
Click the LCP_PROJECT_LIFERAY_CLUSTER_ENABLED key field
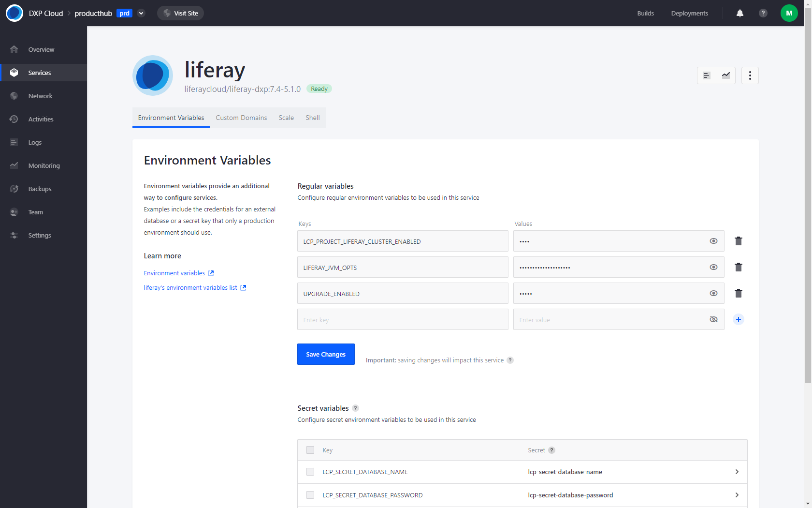pyautogui.click(x=403, y=241)
